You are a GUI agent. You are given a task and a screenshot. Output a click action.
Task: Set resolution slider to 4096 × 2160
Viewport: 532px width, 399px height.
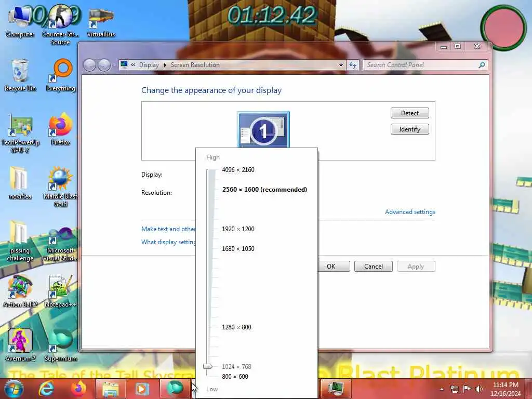coord(238,170)
